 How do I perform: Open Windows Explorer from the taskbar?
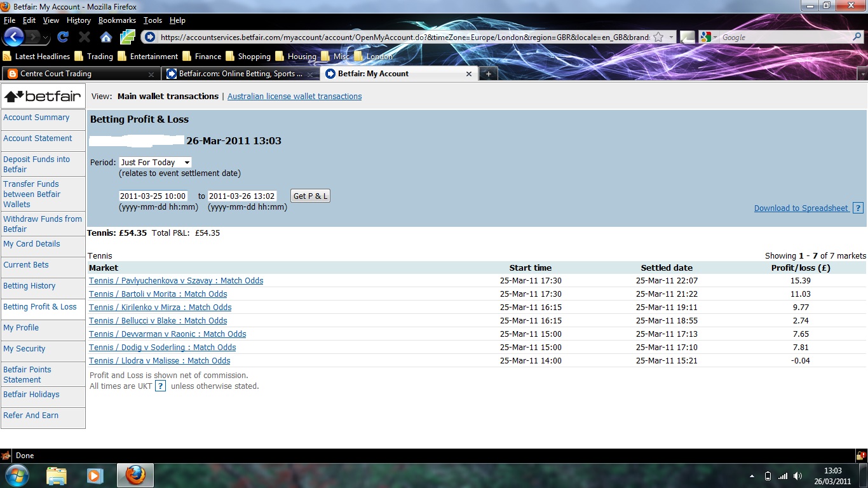click(57, 475)
